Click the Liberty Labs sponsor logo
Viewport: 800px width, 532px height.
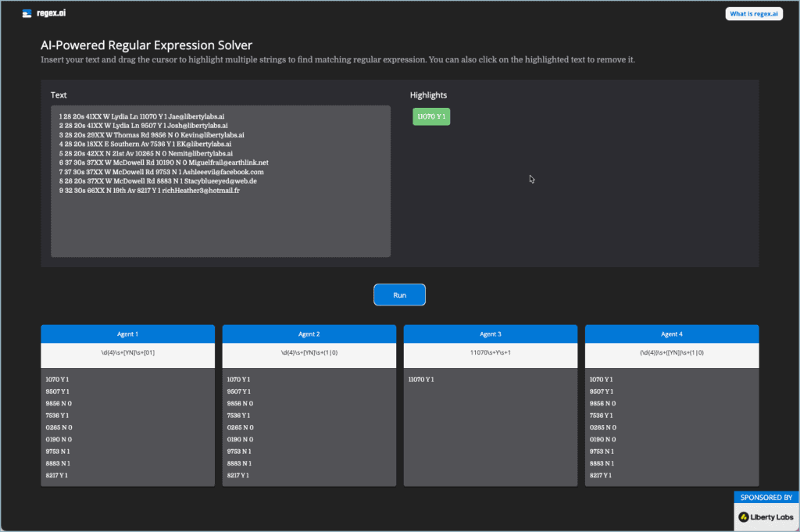(x=766, y=516)
